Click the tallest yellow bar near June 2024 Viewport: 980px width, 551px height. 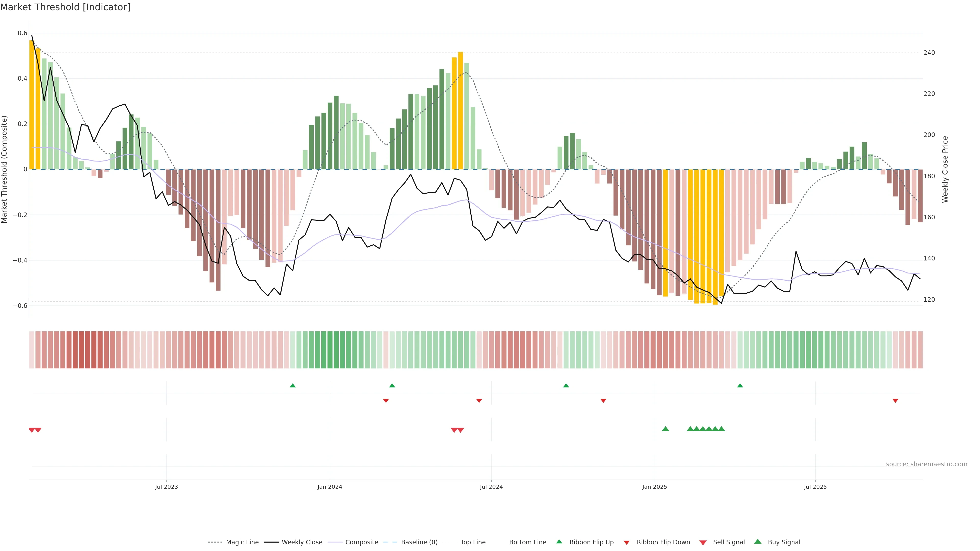coord(460,110)
